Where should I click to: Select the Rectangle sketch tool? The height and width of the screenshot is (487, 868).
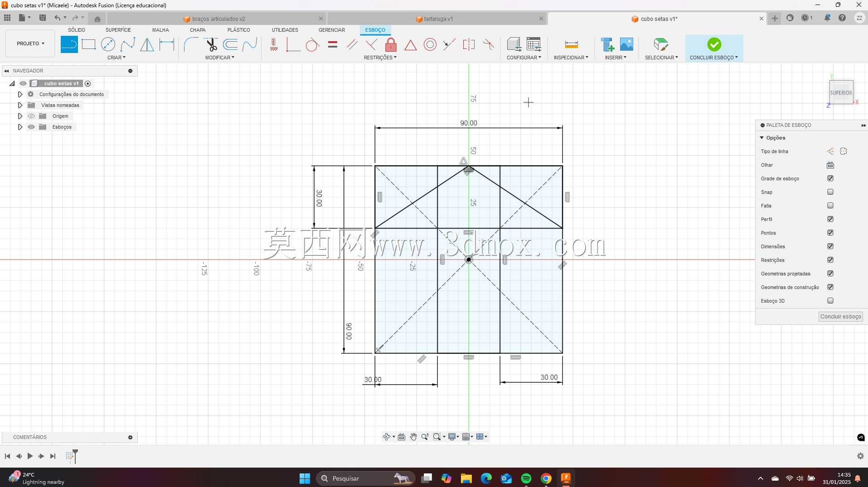click(88, 44)
